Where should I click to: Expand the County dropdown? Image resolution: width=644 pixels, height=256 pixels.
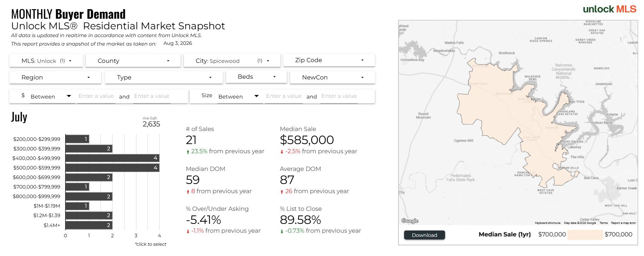[133, 61]
